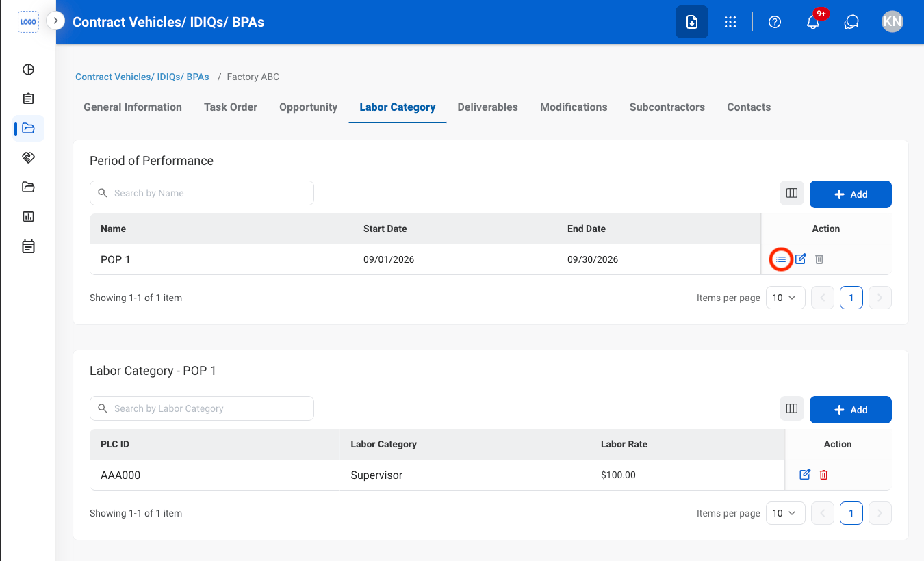Open the chat messages icon
The height and width of the screenshot is (561, 924).
(851, 22)
